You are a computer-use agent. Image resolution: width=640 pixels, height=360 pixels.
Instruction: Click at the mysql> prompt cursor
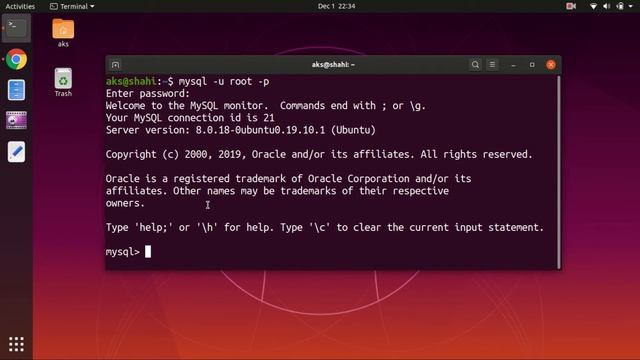(148, 251)
